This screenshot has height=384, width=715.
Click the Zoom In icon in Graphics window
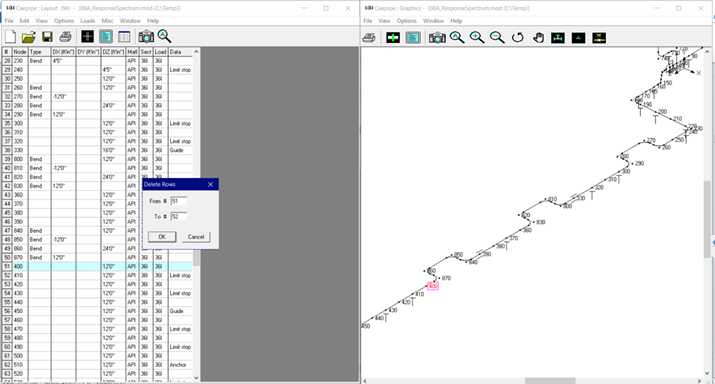(477, 37)
